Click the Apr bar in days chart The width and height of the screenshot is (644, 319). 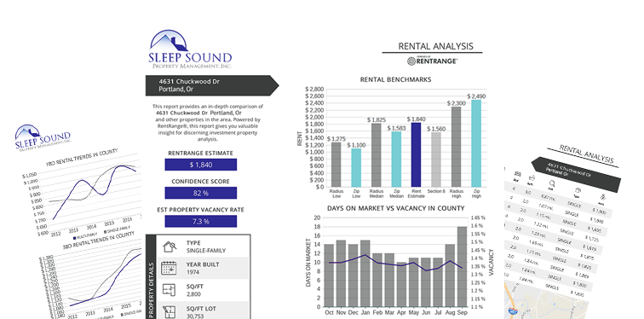401,285
